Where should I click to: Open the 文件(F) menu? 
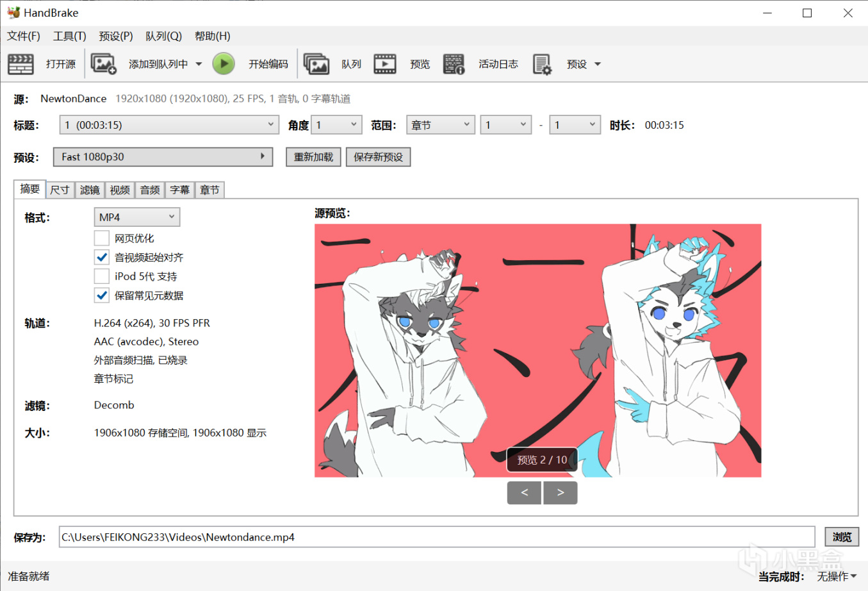[x=24, y=36]
